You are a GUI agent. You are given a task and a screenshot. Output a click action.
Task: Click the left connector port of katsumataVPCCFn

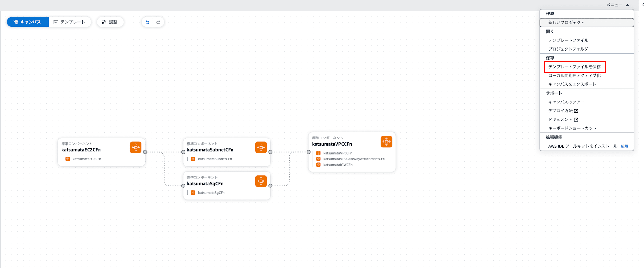(x=308, y=152)
